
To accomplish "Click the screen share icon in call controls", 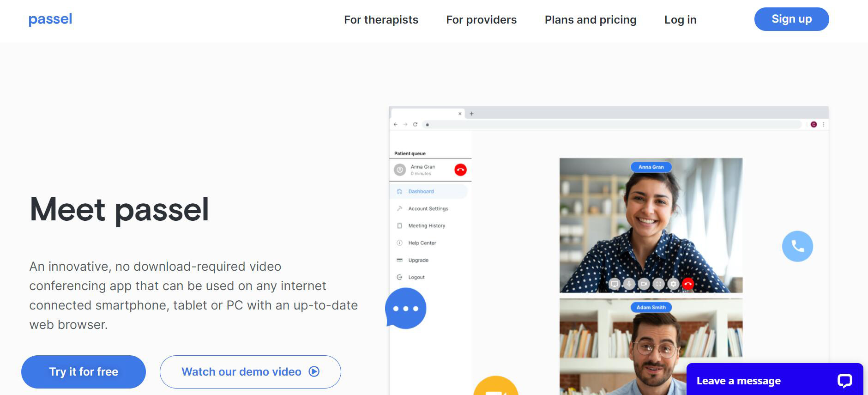I will click(614, 284).
